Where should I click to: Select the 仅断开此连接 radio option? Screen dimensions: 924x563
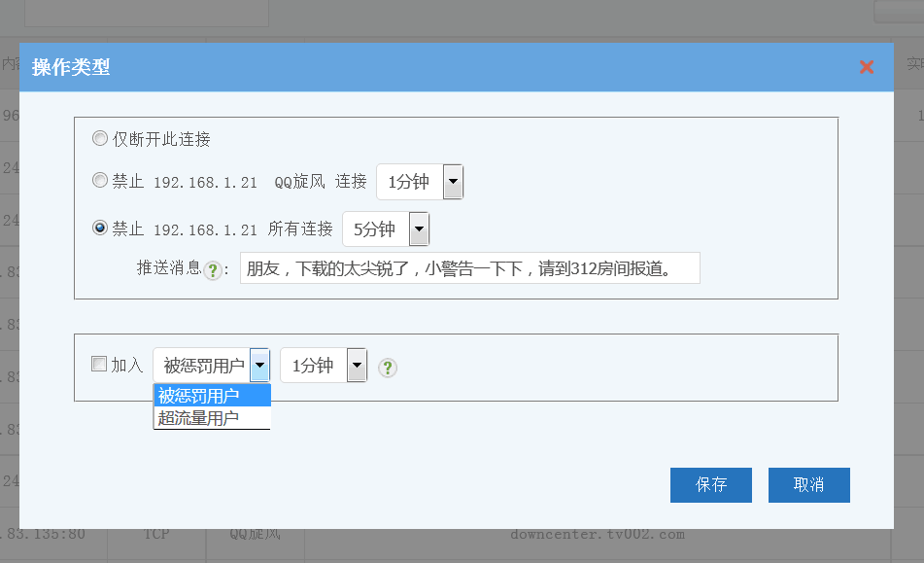coord(100,139)
